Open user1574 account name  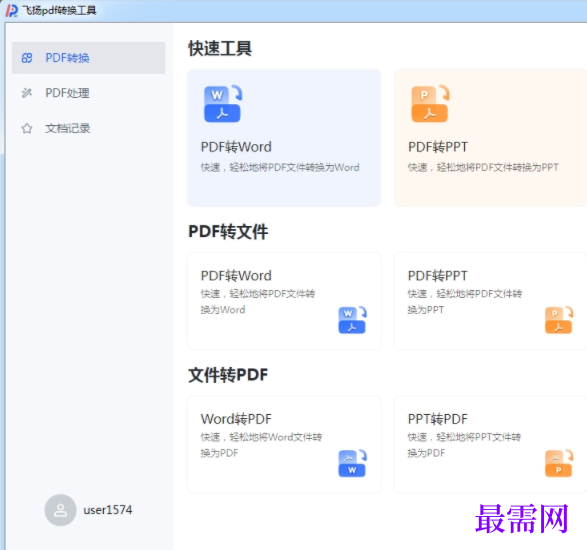[x=108, y=510]
